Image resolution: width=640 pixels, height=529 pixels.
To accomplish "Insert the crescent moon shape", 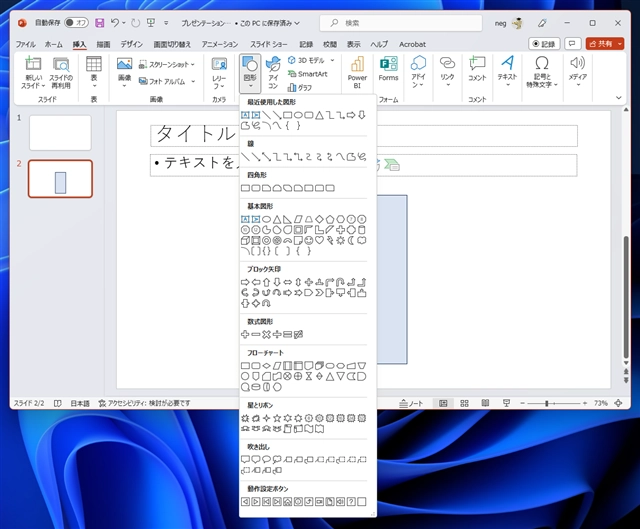I will coord(351,240).
